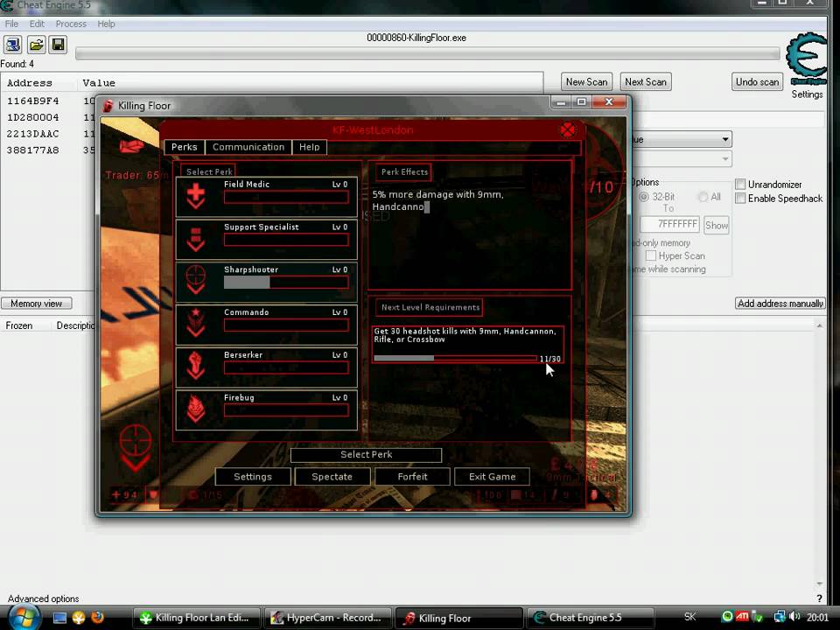
Task: Click the green circular tray icon
Action: click(x=727, y=617)
